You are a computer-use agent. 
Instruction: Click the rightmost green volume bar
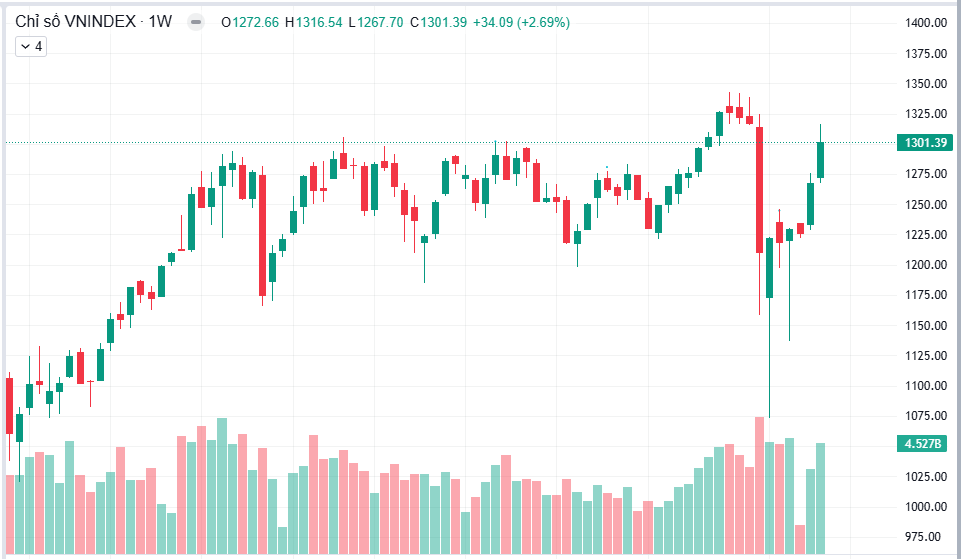click(821, 498)
